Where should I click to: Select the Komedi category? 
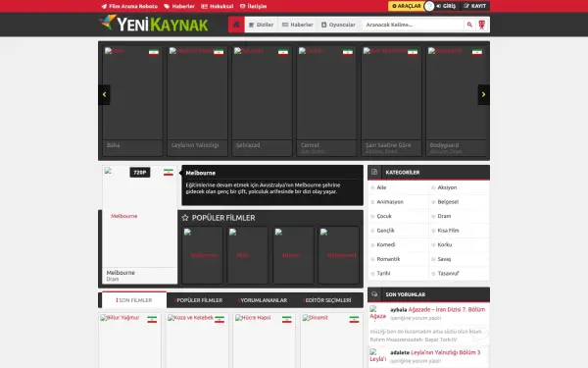tap(386, 244)
